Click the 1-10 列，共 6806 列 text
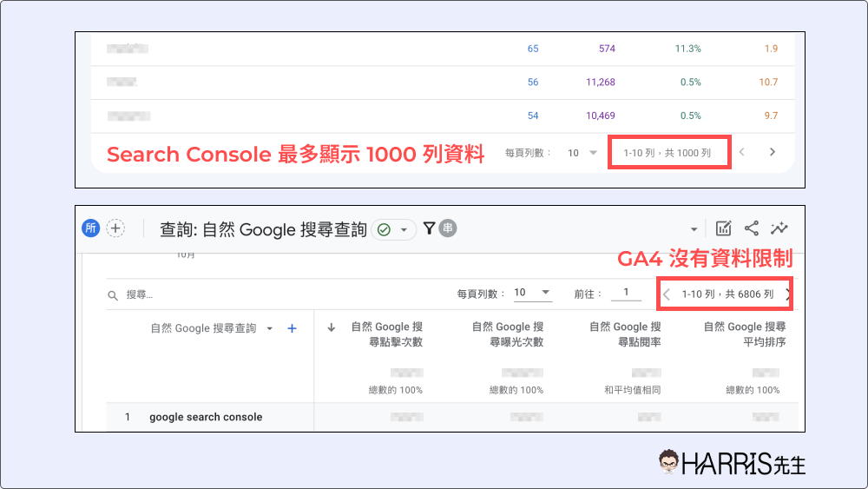Viewport: 868px width, 489px height. (x=727, y=294)
